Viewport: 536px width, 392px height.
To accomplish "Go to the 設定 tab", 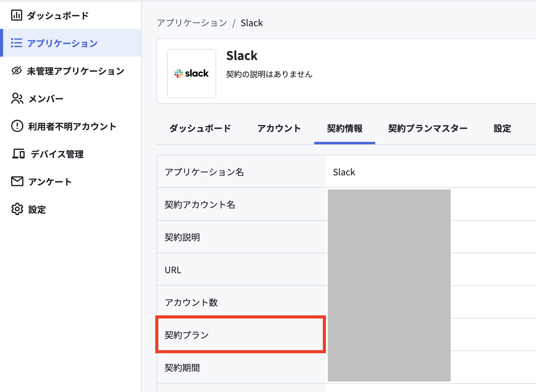I will (502, 128).
